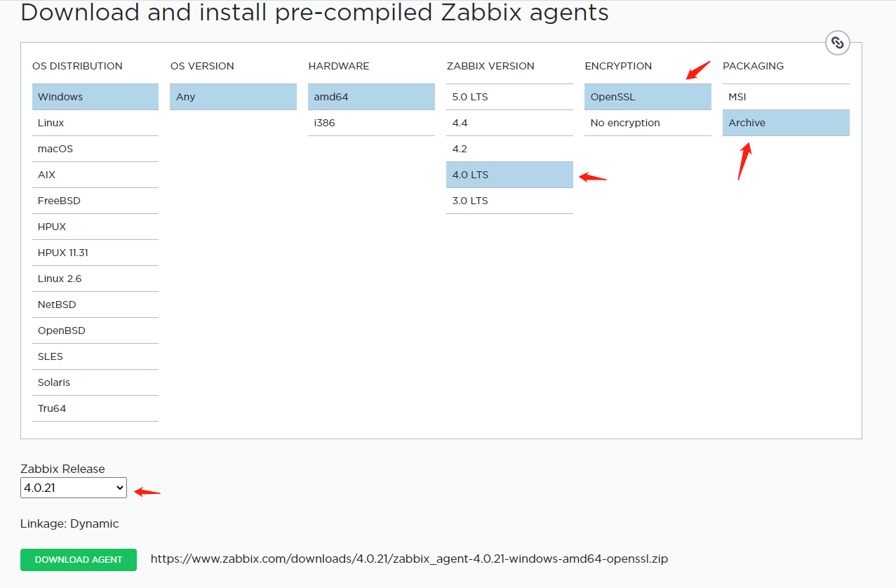Choose Zabbix version 4.4
Image resolution: width=896 pixels, height=588 pixels.
pos(509,123)
